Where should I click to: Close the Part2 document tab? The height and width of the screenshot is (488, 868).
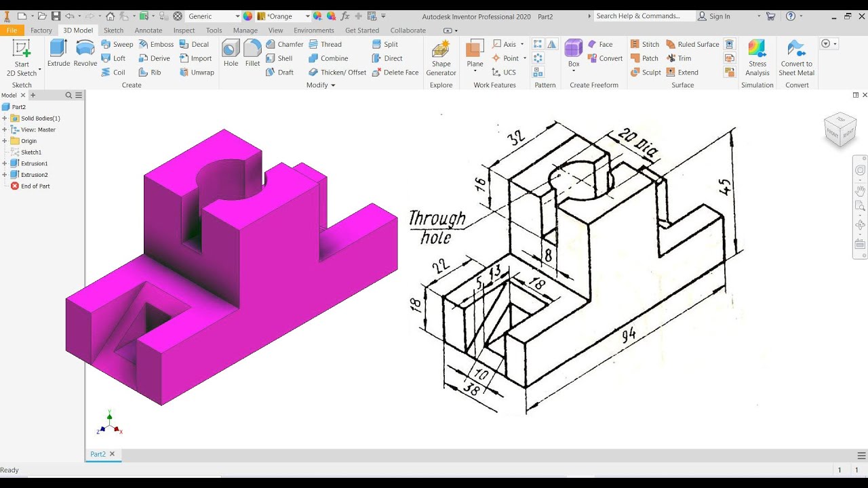(113, 454)
